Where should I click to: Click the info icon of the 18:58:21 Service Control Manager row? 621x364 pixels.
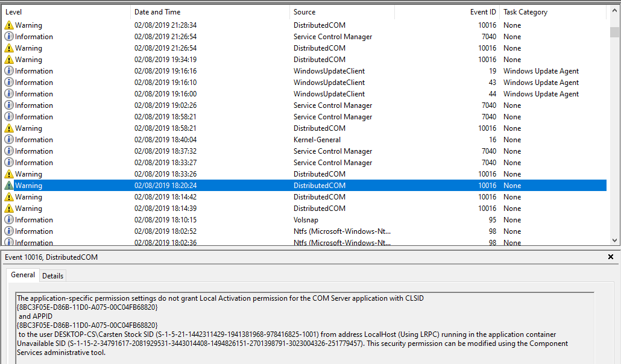tap(8, 117)
